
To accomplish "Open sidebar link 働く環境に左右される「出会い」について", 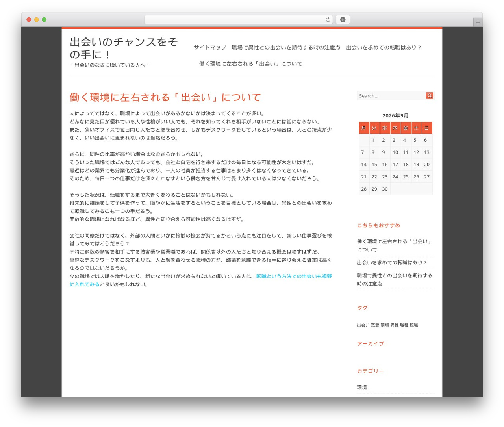I will pos(395,245).
